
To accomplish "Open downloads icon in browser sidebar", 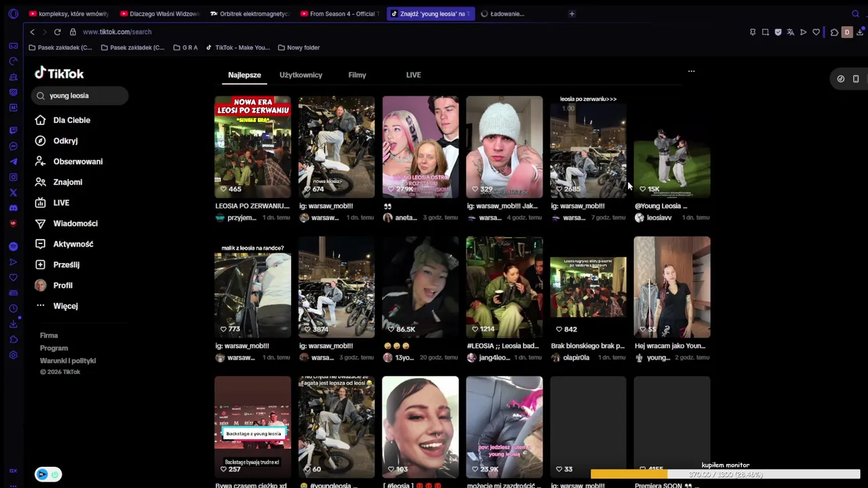I will (14, 324).
